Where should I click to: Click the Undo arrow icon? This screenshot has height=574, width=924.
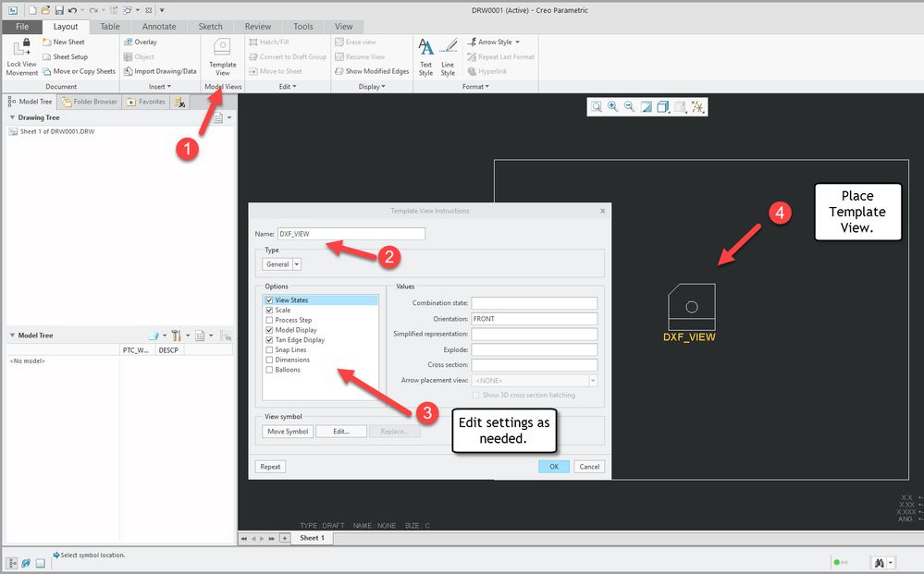coord(72,10)
